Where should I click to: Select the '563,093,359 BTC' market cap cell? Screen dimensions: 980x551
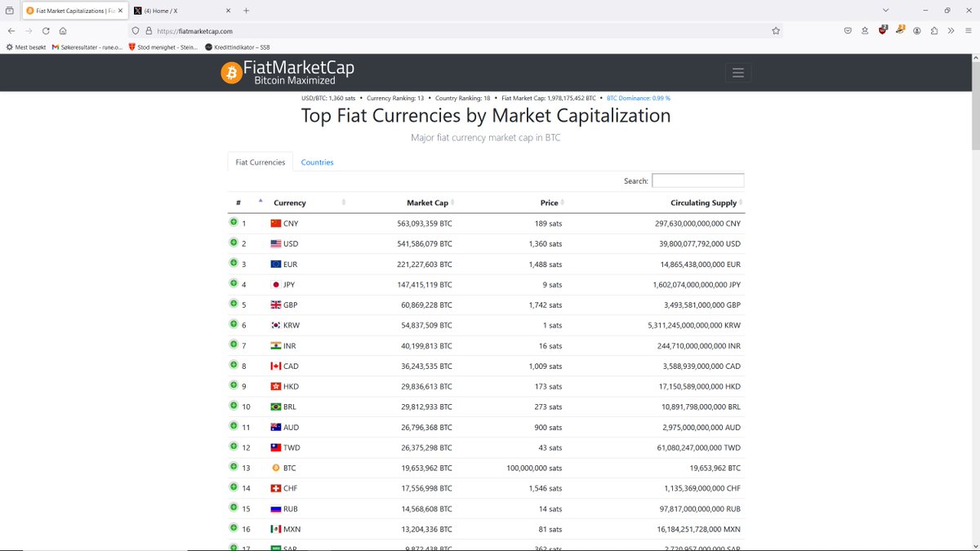tap(425, 223)
